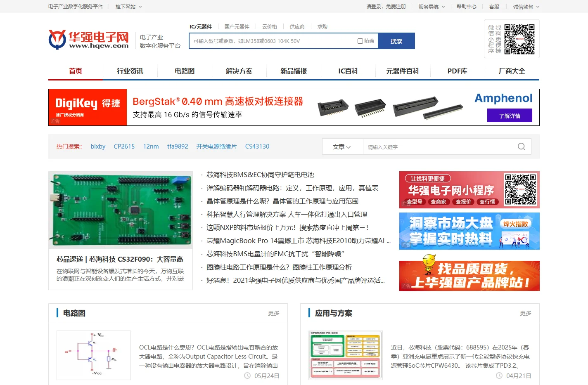Open article 芯海科技BMS&EC协同守护笔电电池

point(260,175)
